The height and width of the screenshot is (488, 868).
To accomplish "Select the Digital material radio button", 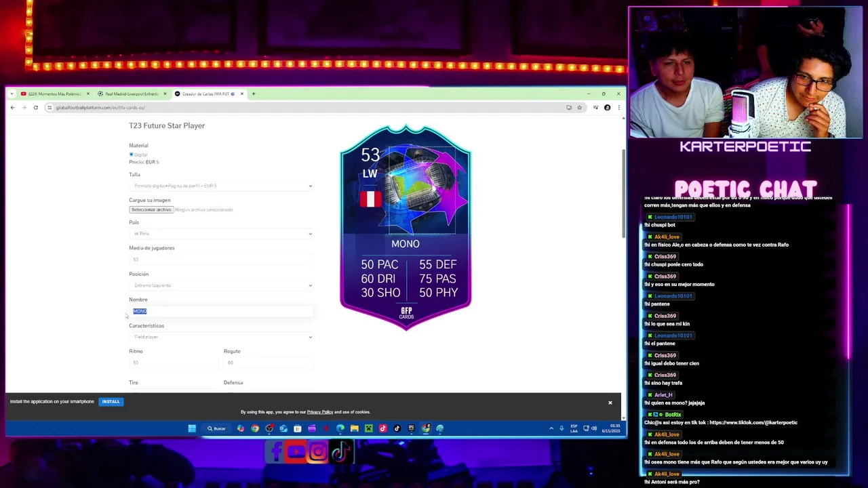I will pos(132,155).
